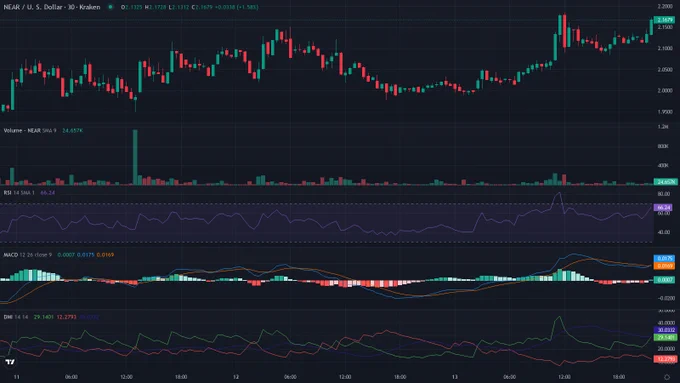The image size is (680, 383).
Task: Click the 40.0000 DMI axis tick
Action: point(666,323)
